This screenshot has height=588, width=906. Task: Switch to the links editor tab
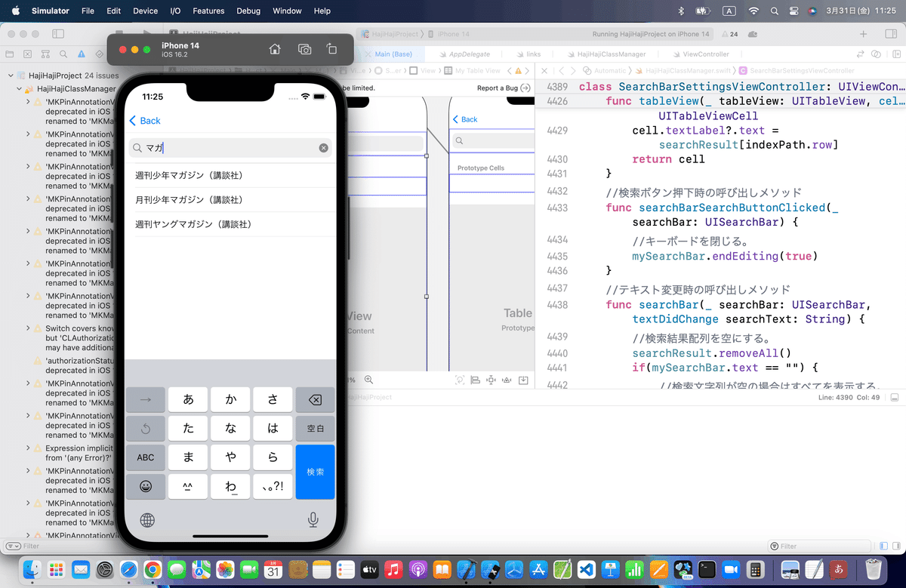point(528,54)
